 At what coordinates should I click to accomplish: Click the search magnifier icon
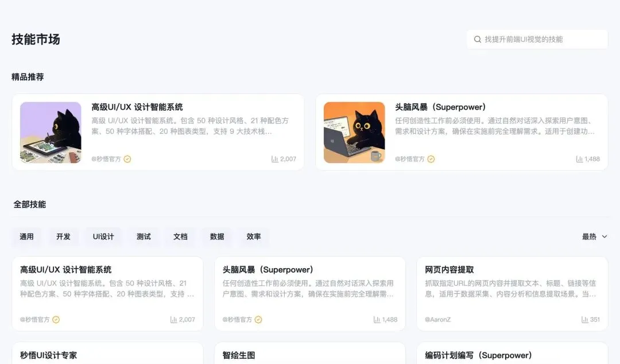pyautogui.click(x=477, y=39)
